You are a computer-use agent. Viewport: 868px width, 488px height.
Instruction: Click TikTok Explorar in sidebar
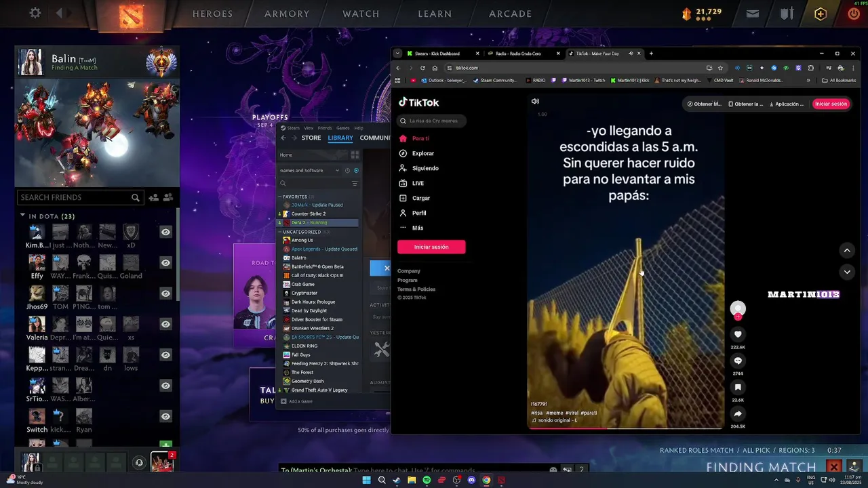[422, 153]
